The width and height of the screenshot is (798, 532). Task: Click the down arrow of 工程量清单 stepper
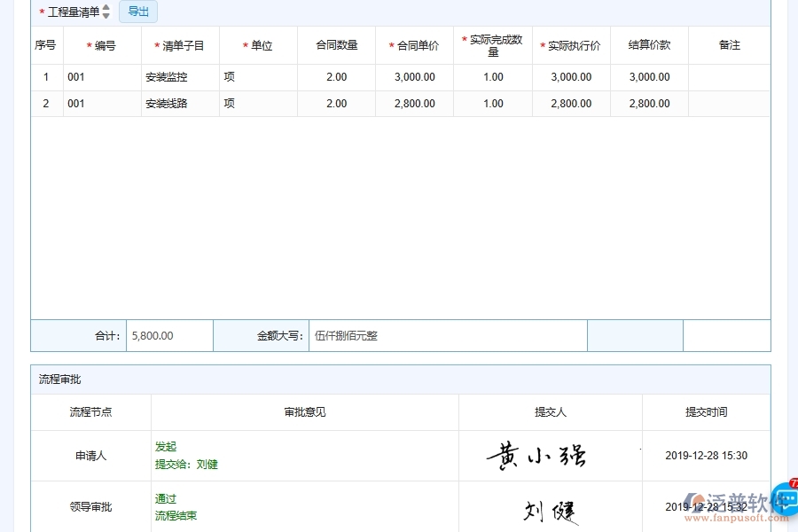click(x=106, y=15)
